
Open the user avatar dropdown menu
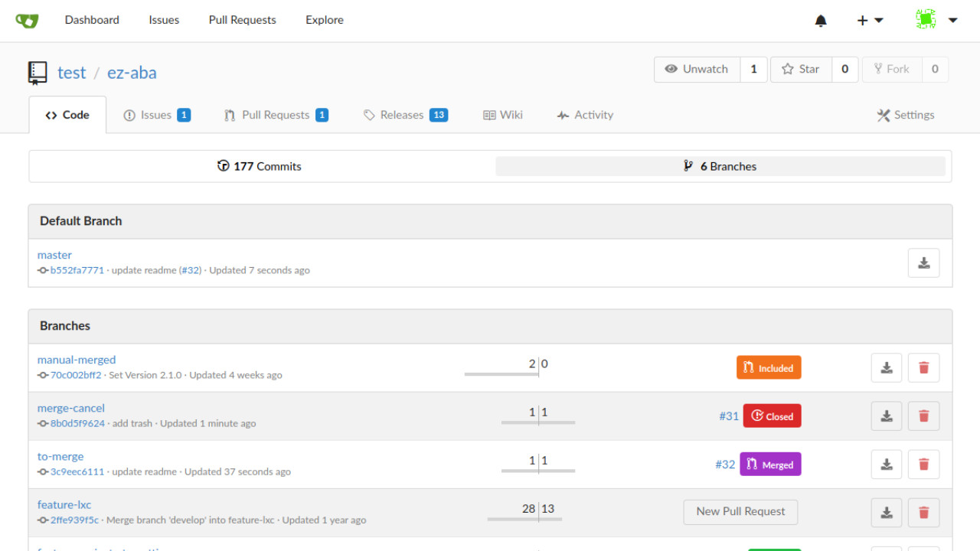point(936,21)
